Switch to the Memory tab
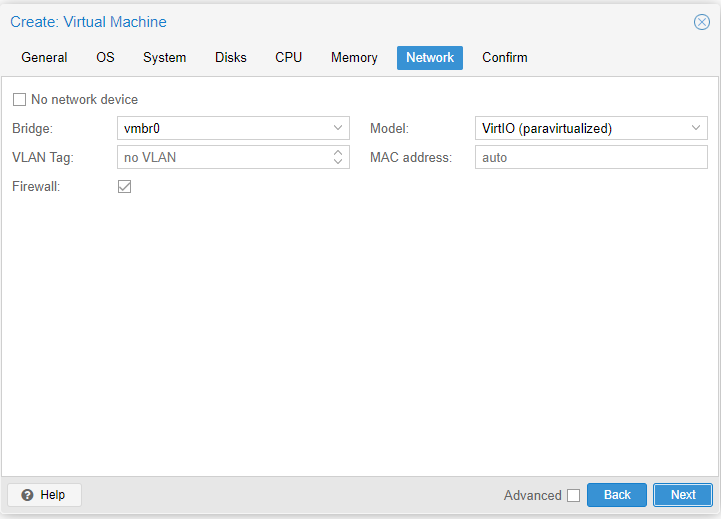Screen dimensions: 721x519 click(354, 57)
